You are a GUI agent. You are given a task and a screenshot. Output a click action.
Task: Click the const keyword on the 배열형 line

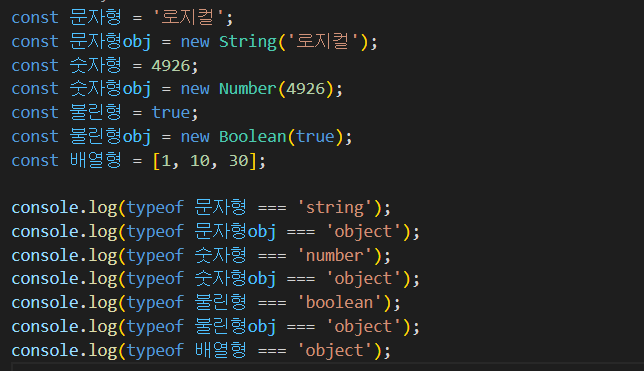coord(35,161)
